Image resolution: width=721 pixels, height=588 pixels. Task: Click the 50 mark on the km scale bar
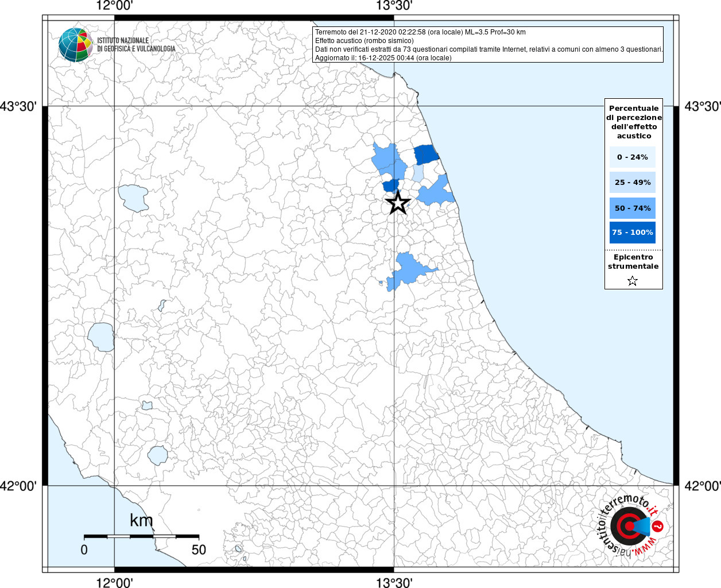click(x=199, y=550)
